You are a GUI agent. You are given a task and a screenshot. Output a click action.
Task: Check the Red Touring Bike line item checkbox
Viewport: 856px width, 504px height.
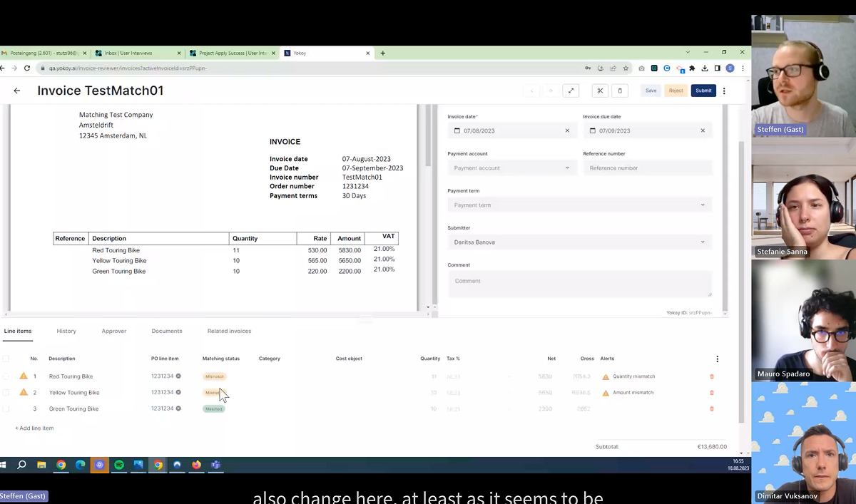pos(6,376)
